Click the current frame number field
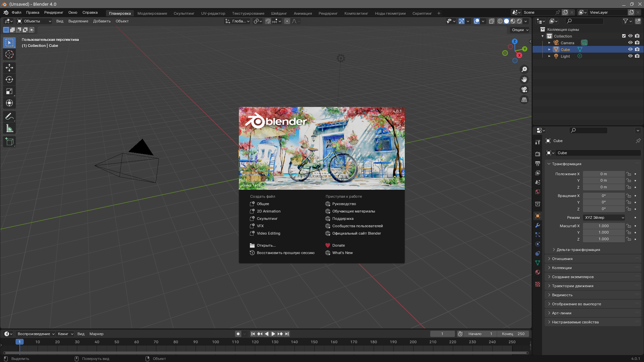Image resolution: width=644 pixels, height=362 pixels. [442, 334]
